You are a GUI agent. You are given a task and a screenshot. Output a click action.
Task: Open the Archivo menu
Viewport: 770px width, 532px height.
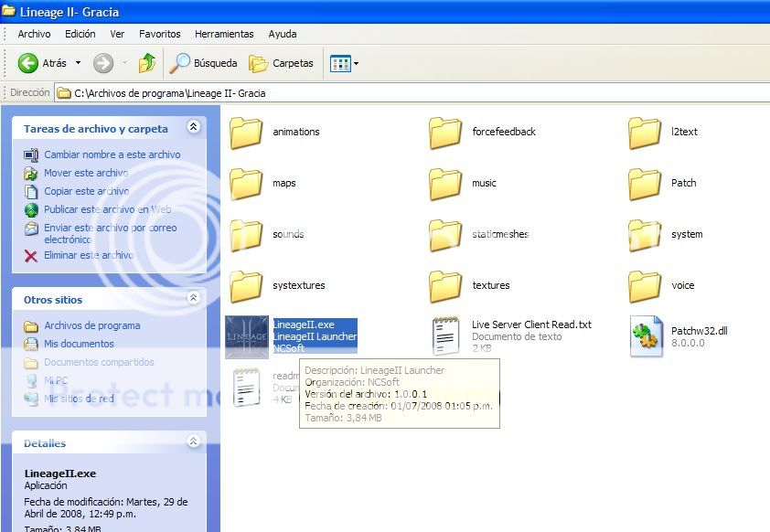[x=35, y=34]
